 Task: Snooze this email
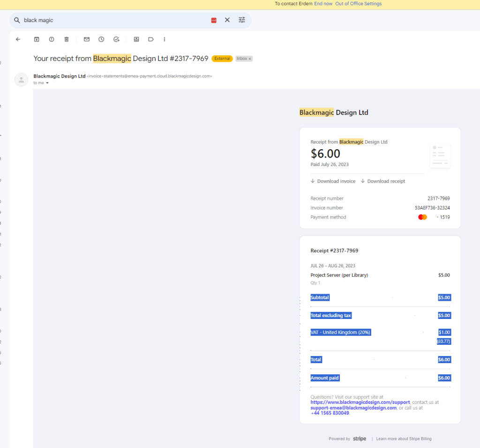101,39
